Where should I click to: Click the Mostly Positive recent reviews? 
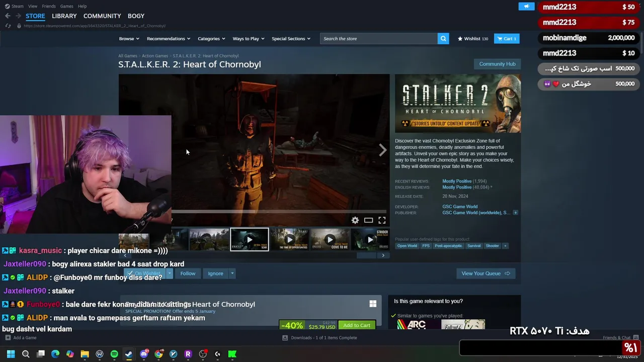[457, 181]
